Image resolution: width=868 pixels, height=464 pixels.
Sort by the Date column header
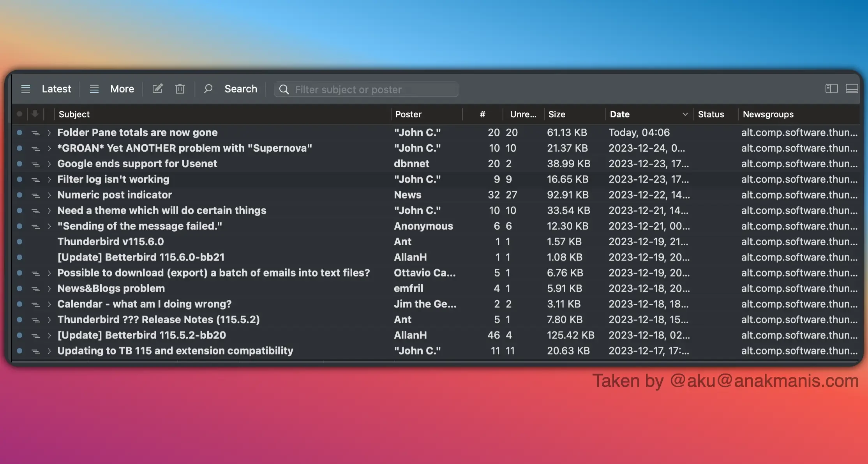tap(649, 114)
